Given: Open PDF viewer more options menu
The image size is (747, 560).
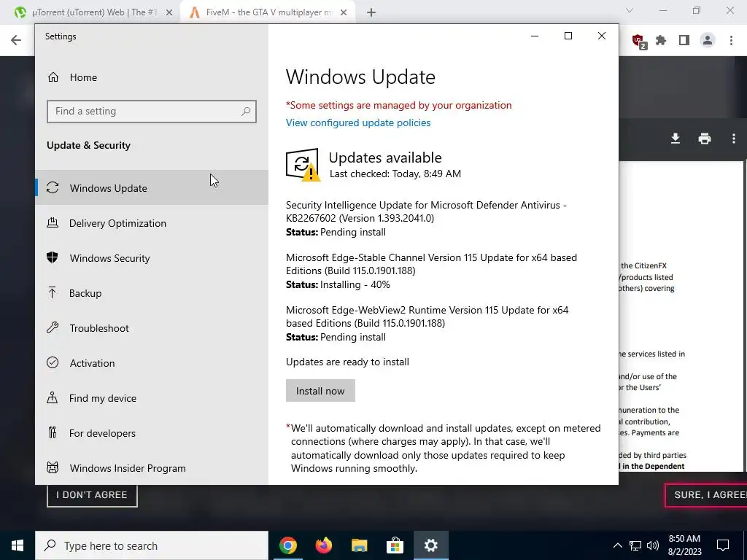Looking at the screenshot, I should pyautogui.click(x=733, y=139).
